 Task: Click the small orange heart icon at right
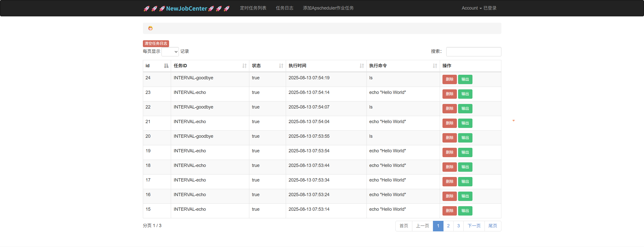(x=513, y=121)
